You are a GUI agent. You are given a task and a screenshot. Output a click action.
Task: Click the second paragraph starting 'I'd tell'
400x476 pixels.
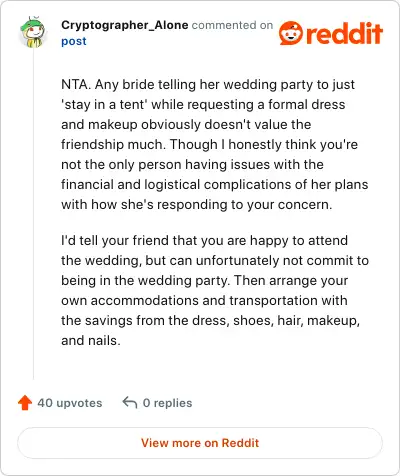[215, 290]
